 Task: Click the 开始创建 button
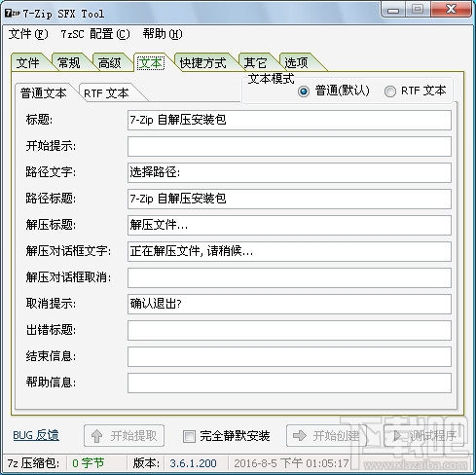[x=326, y=436]
